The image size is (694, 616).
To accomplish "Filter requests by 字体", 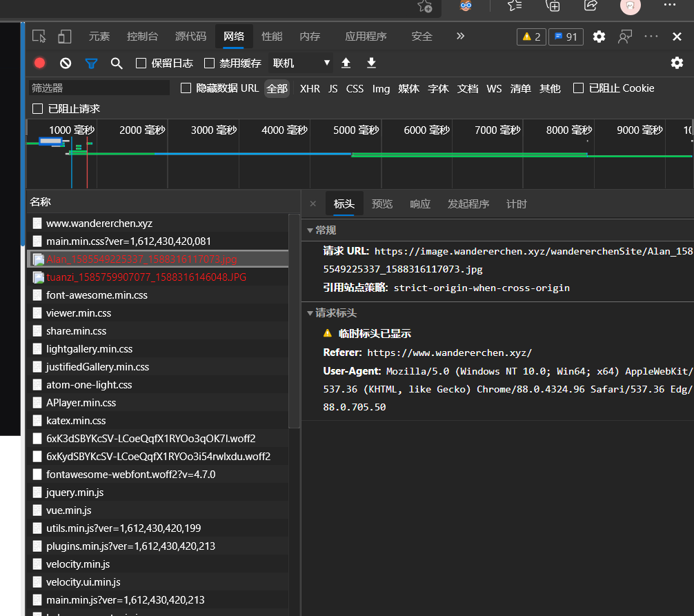I will (438, 88).
